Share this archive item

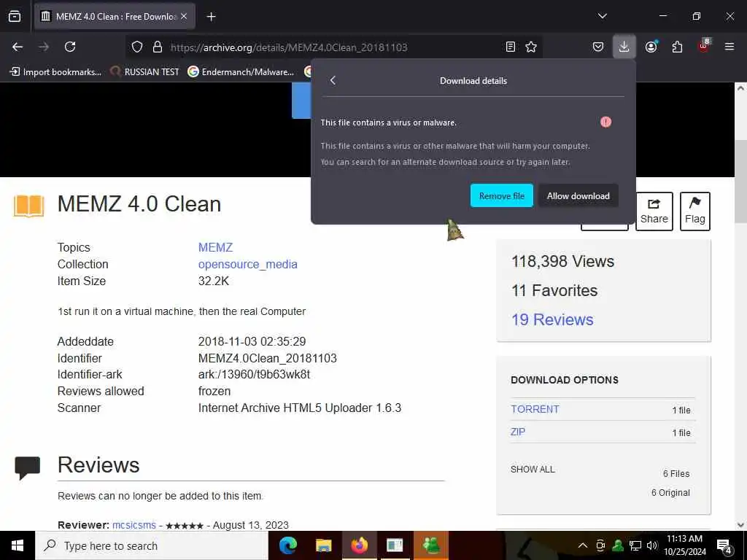[654, 211]
